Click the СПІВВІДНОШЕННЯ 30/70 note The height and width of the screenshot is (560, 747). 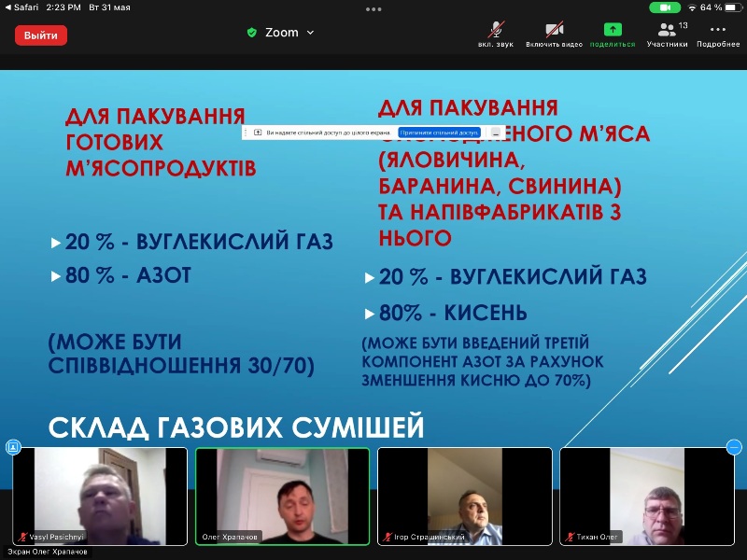click(x=181, y=365)
